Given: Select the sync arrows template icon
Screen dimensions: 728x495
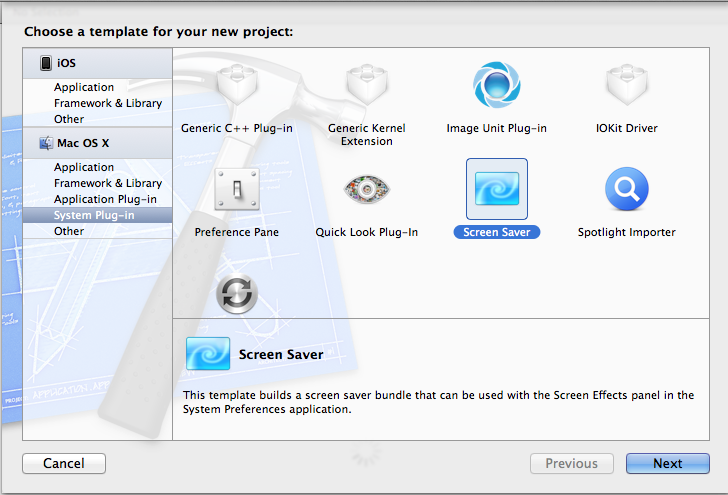Looking at the screenshot, I should 237,293.
